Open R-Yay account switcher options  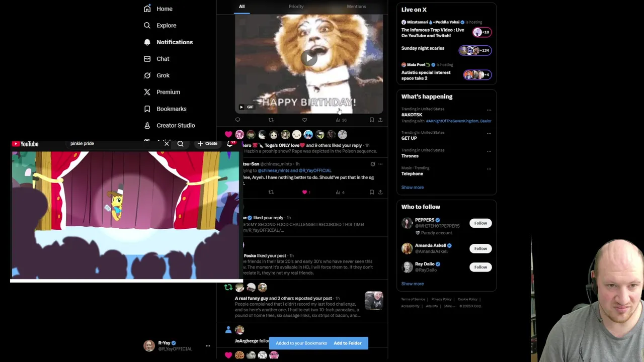(x=207, y=346)
